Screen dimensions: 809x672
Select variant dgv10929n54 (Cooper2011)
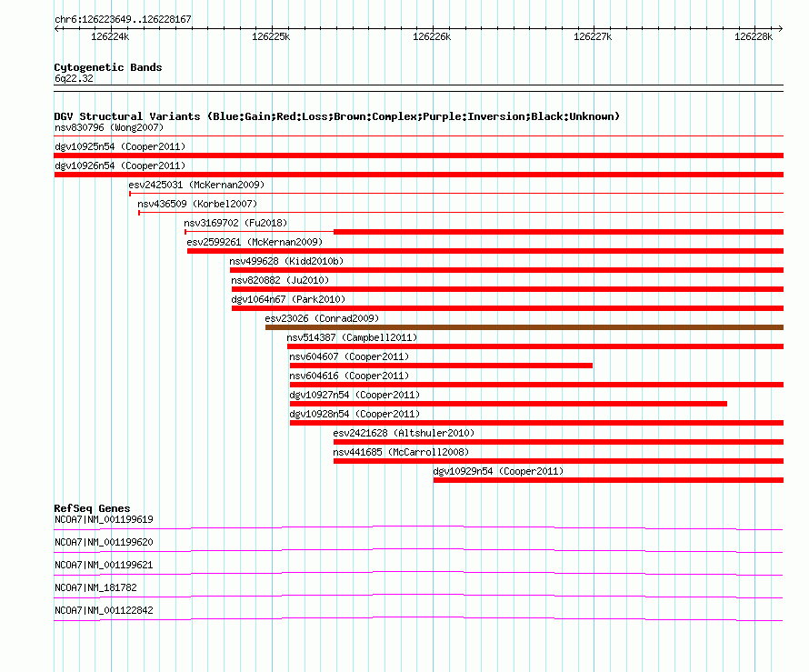click(498, 471)
